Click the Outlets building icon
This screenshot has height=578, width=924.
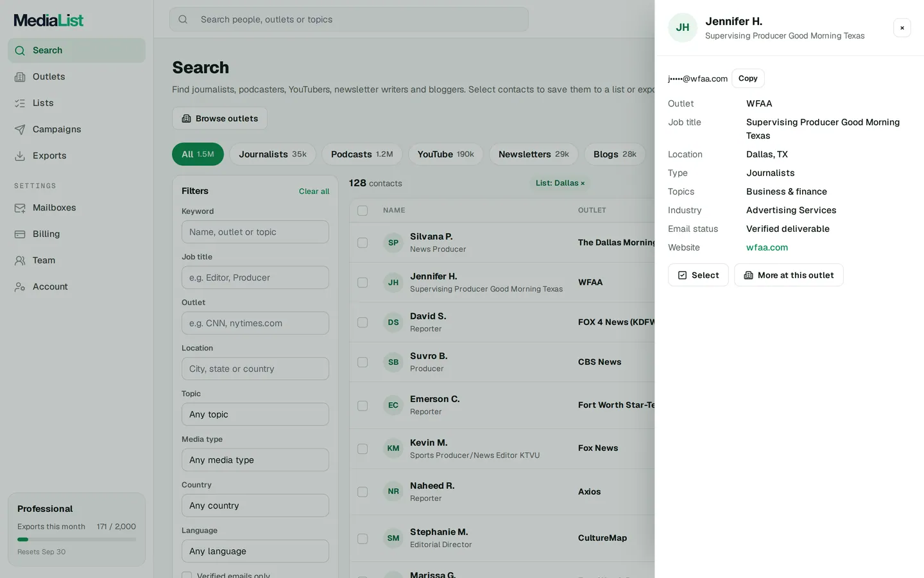(20, 77)
